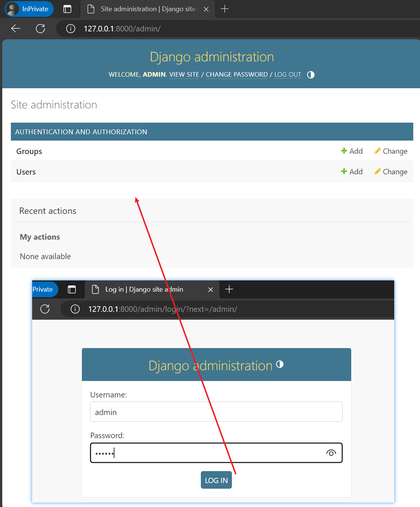Image resolution: width=420 pixels, height=507 pixels.
Task: Follow the VIEW SITE link
Action: (x=184, y=74)
